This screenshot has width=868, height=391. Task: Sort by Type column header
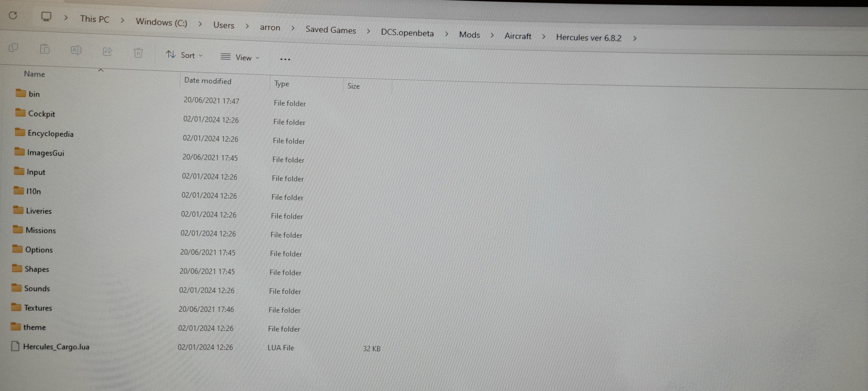(282, 84)
